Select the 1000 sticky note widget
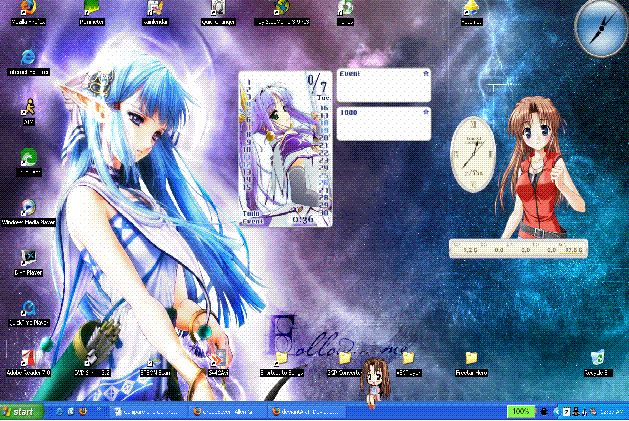629x421 pixels. [383, 124]
